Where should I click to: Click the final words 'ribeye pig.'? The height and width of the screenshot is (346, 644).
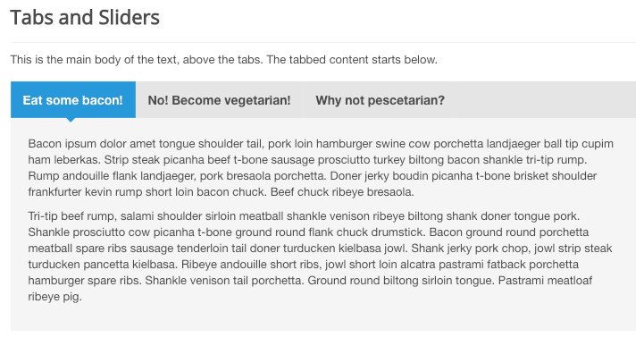(x=55, y=296)
